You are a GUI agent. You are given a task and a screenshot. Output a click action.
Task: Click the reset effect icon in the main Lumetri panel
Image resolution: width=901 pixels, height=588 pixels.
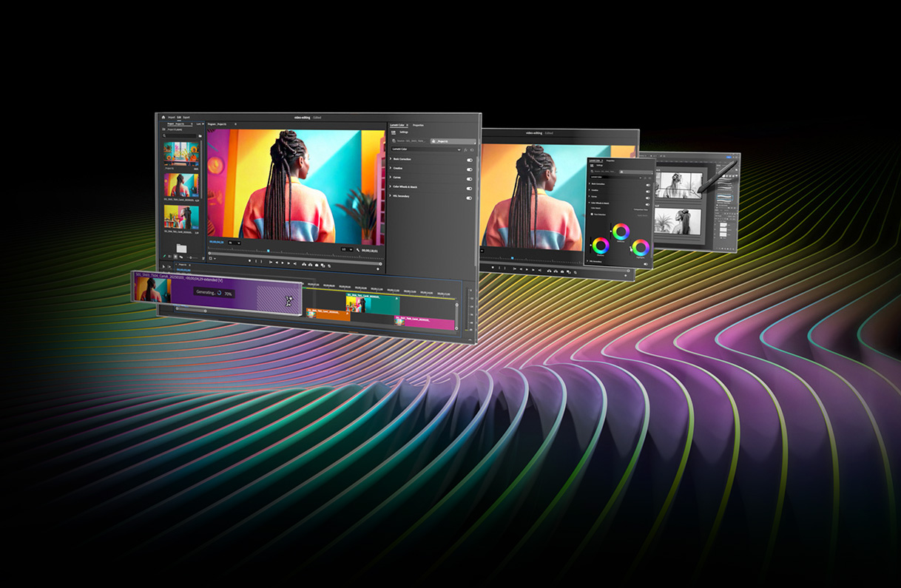point(470,149)
